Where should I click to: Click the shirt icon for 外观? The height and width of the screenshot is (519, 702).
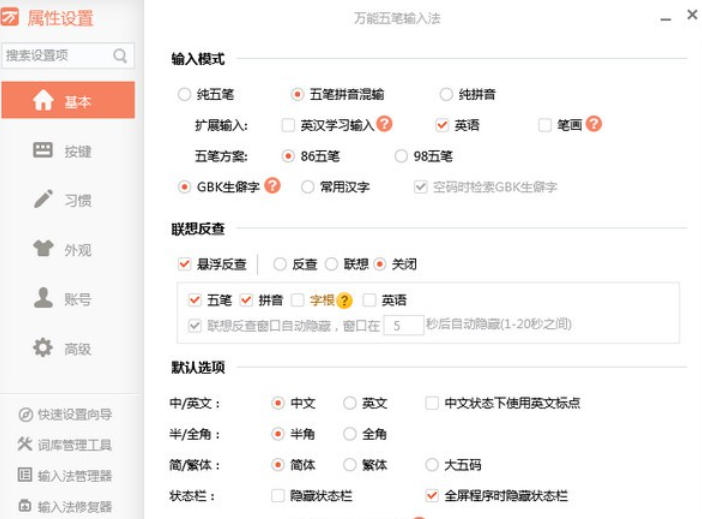(43, 248)
